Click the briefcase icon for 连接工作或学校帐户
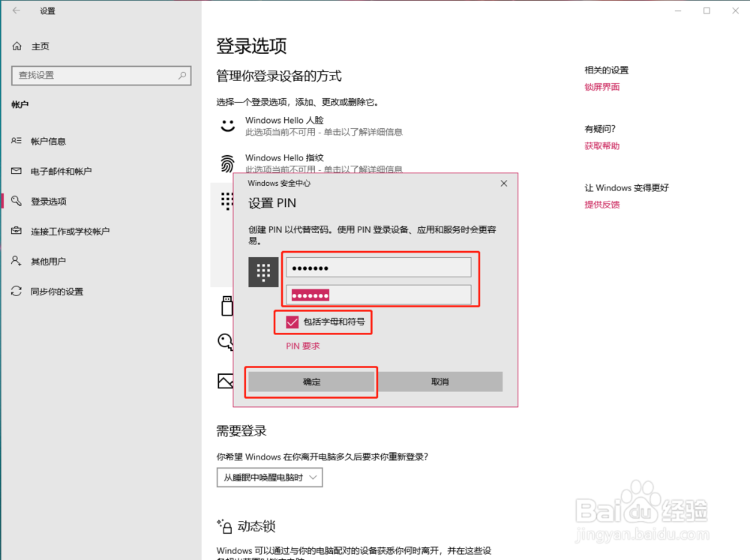Viewport: 750px width, 560px height. tap(16, 231)
